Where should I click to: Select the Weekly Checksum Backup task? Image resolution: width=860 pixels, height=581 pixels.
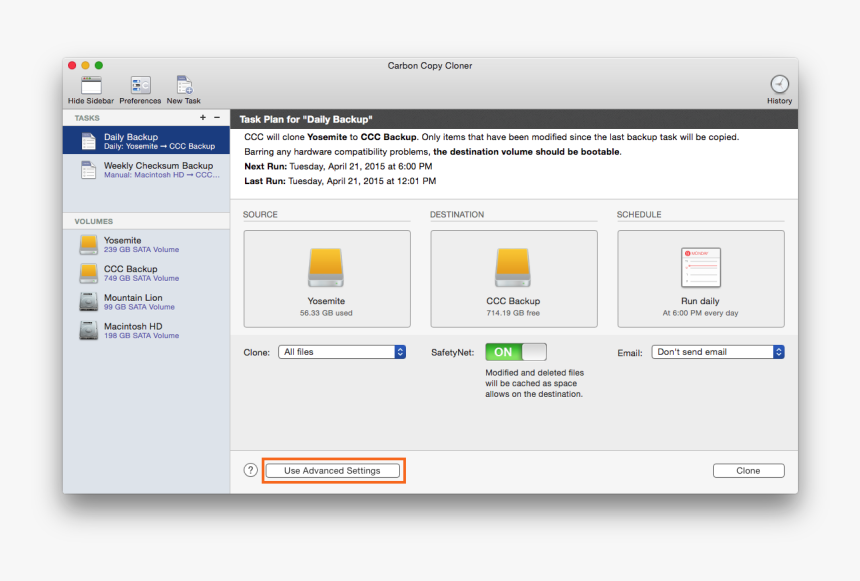pos(146,170)
